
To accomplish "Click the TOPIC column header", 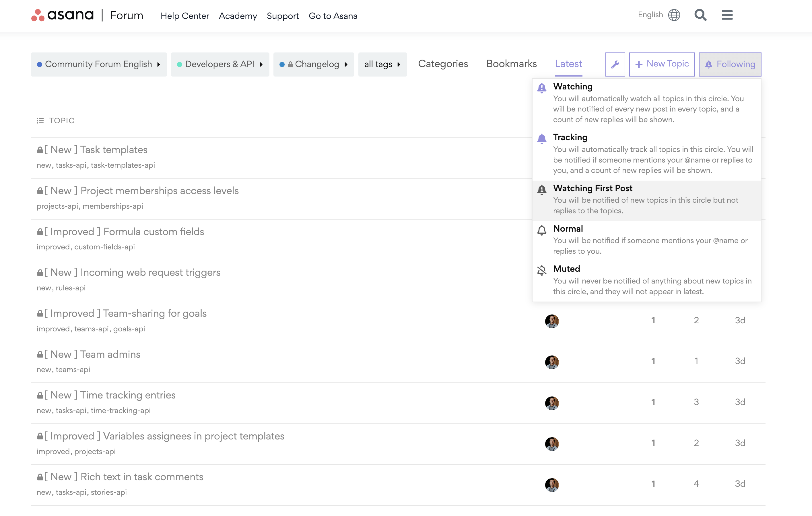I will tap(62, 121).
